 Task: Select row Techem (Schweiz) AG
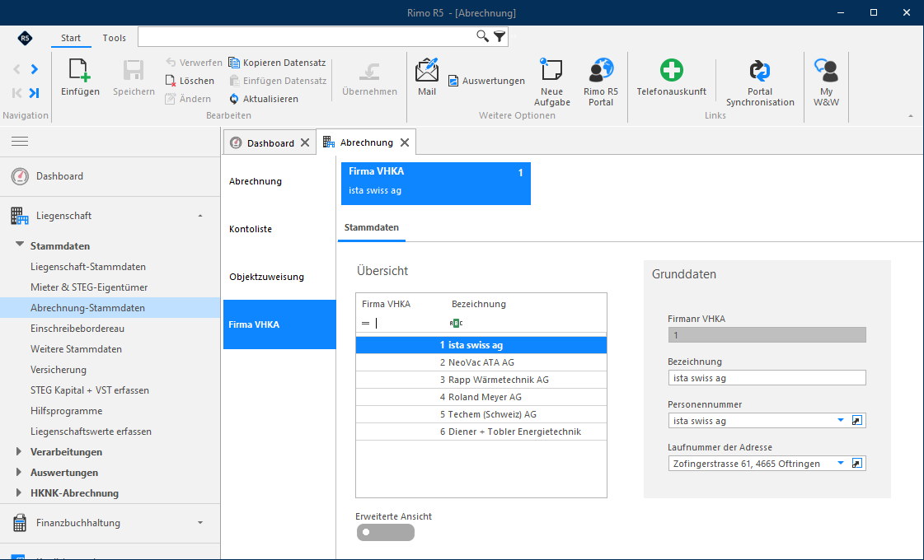[481, 414]
